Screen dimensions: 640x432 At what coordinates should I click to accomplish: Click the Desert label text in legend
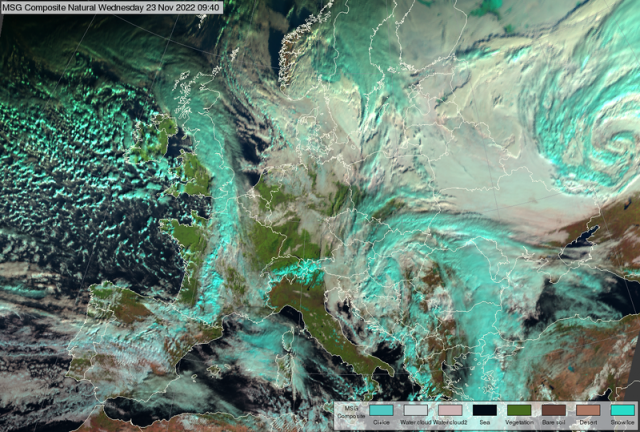[588, 424]
